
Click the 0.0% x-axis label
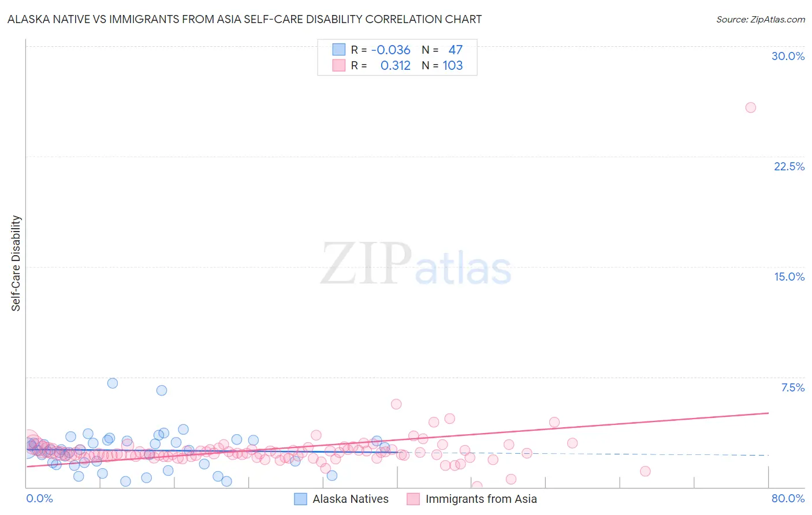point(39,498)
